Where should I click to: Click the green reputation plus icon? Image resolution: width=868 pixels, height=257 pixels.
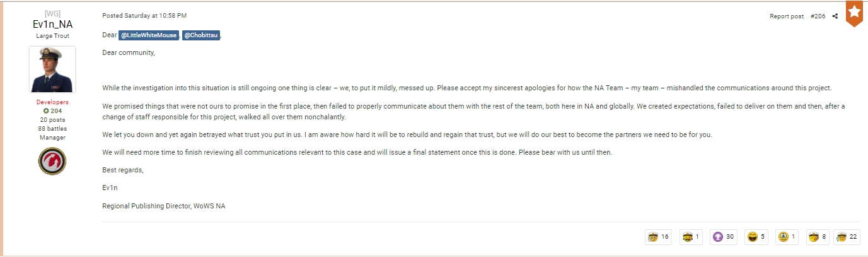46,111
